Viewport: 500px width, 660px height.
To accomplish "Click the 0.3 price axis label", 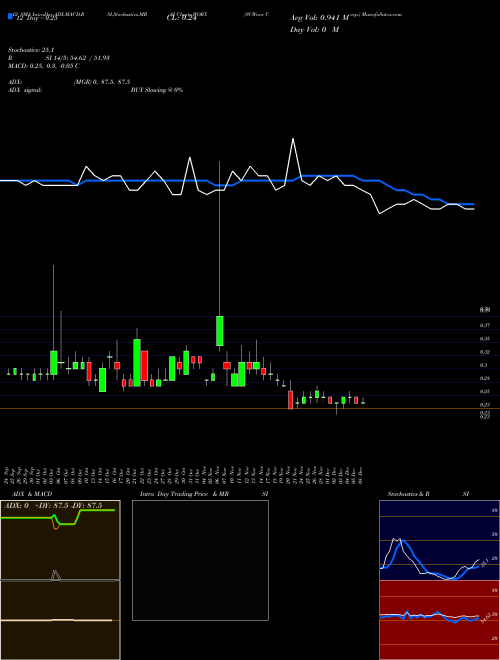I will click(483, 365).
